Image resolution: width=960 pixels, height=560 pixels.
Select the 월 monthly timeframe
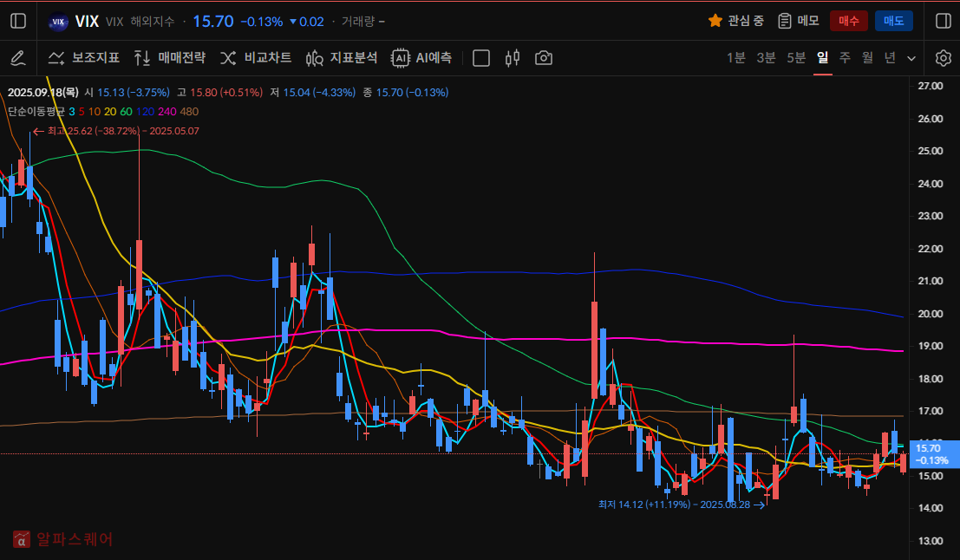click(x=867, y=57)
